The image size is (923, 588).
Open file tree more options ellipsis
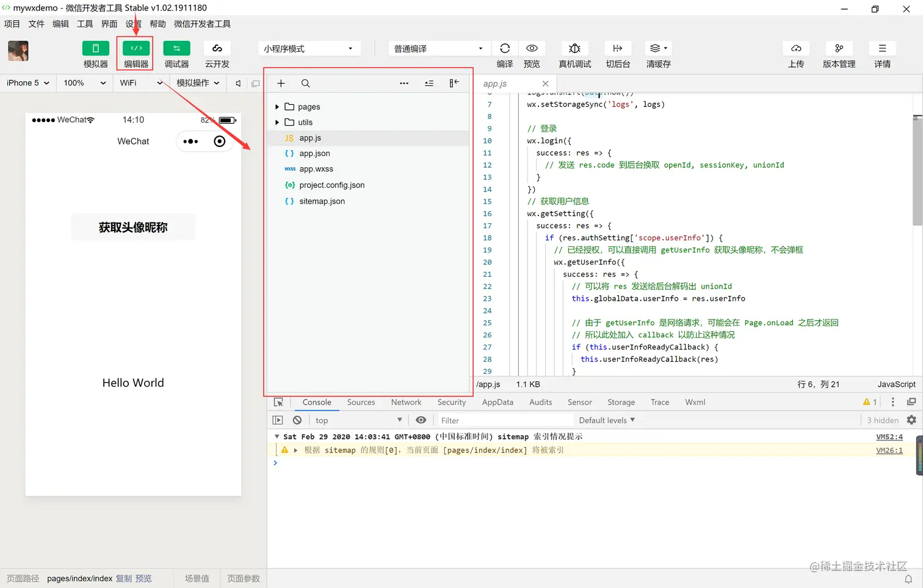point(404,84)
